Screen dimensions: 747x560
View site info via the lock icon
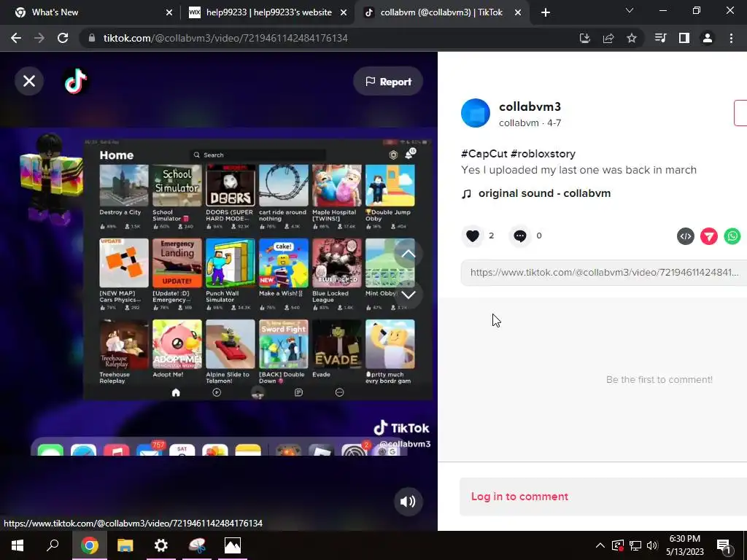tap(92, 38)
